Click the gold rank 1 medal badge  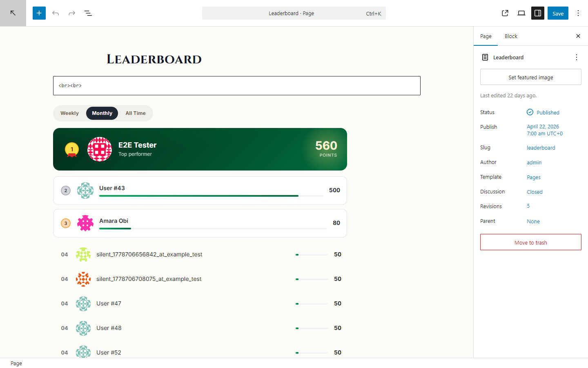pyautogui.click(x=72, y=150)
